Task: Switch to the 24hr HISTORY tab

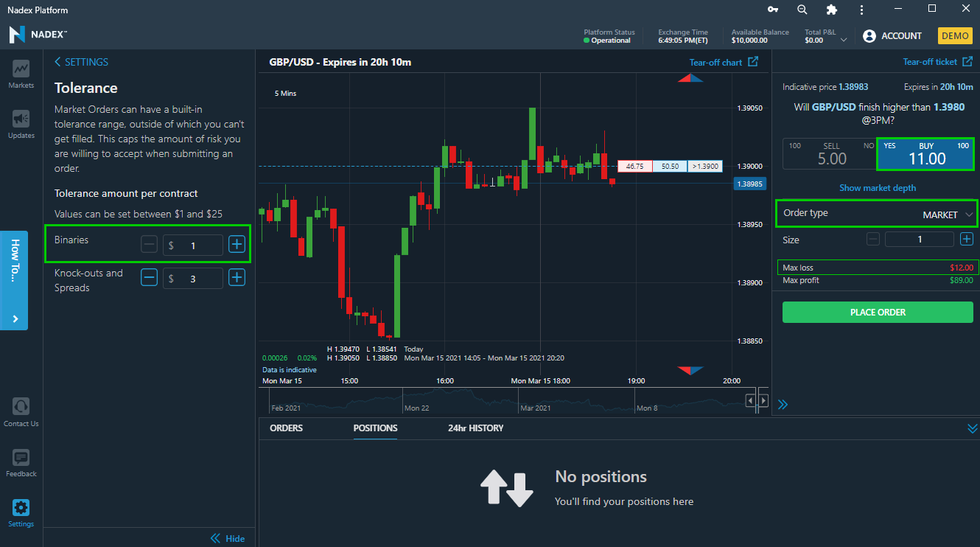Action: [x=475, y=428]
